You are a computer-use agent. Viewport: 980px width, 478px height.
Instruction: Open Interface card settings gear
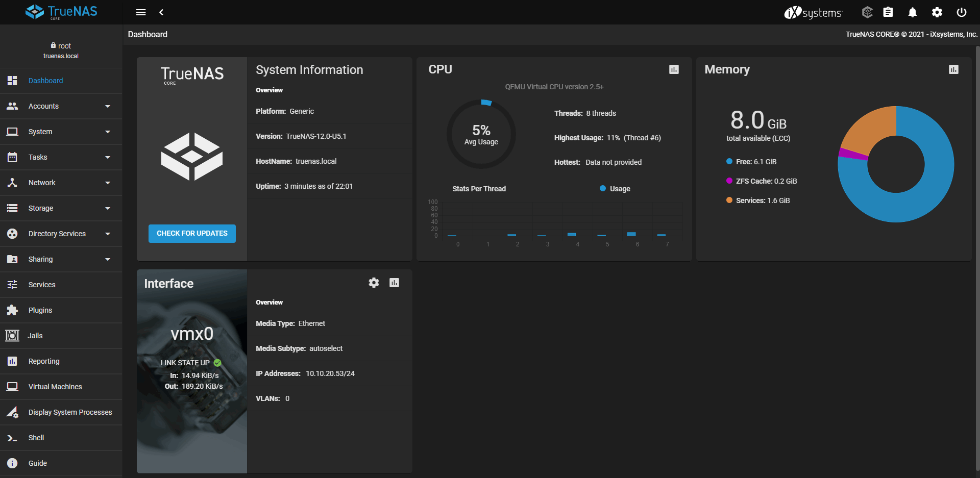(x=374, y=283)
